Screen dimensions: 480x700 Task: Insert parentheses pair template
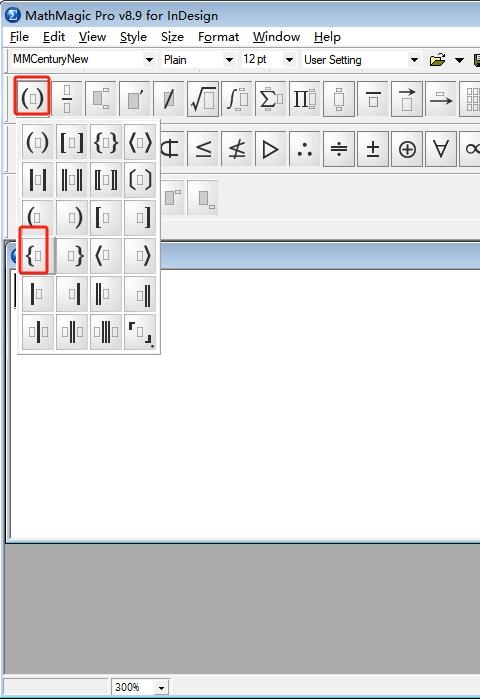[38, 142]
